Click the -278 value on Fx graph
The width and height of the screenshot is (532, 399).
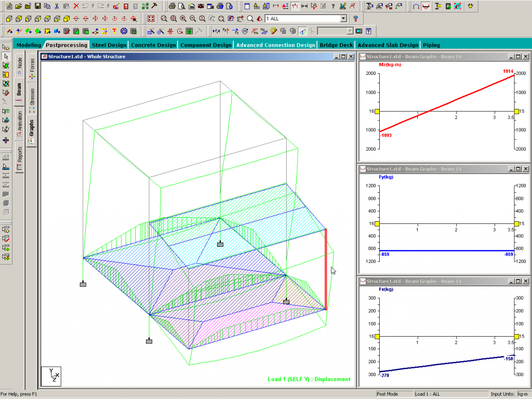385,375
